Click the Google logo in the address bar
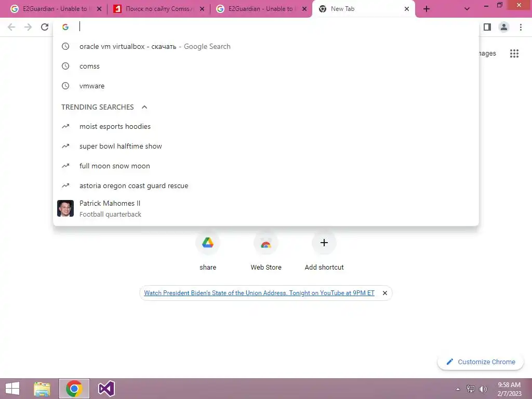The image size is (532, 399). (65, 27)
